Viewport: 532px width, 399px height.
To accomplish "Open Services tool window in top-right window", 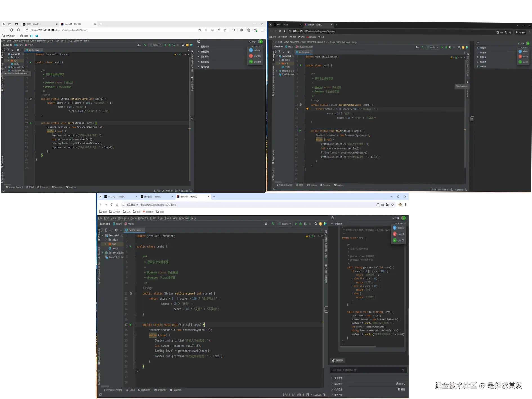I will [x=339, y=185].
